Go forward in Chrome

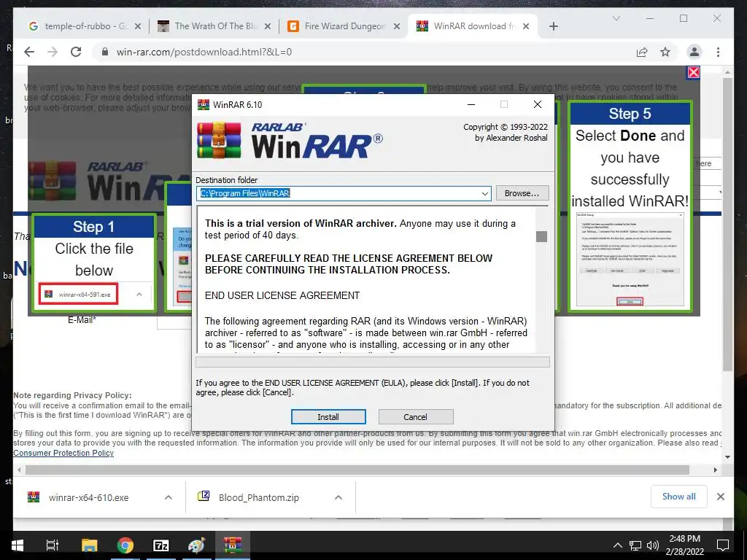tap(53, 52)
